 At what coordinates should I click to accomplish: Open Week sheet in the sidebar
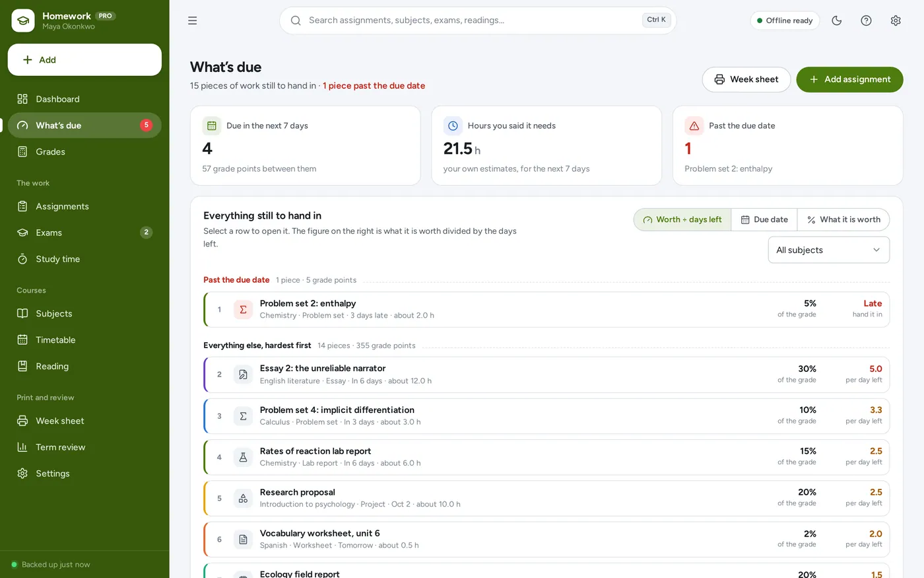[84, 421]
